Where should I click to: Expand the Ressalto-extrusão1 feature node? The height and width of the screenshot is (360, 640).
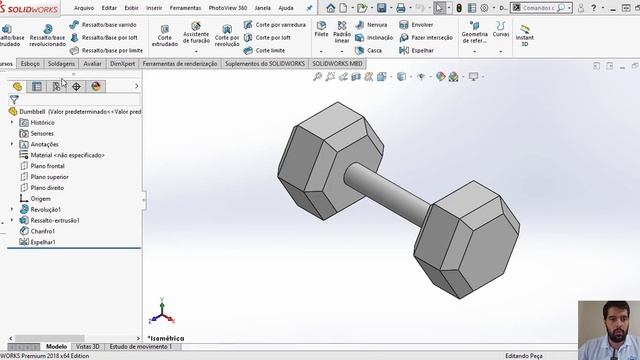pos(12,220)
